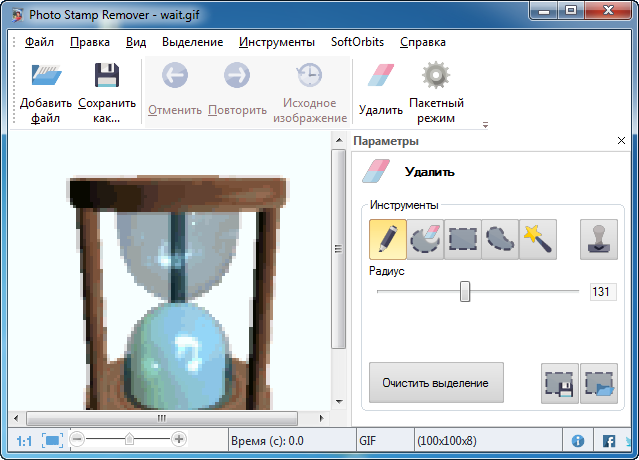Click the vertical scrollbar thumb
The height and width of the screenshot is (460, 639).
(x=338, y=249)
